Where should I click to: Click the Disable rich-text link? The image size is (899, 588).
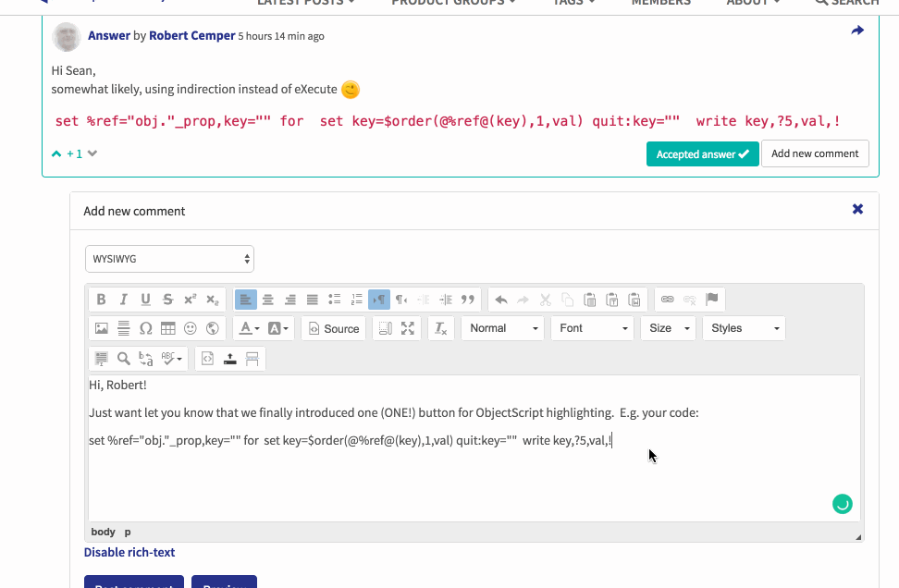[129, 553]
